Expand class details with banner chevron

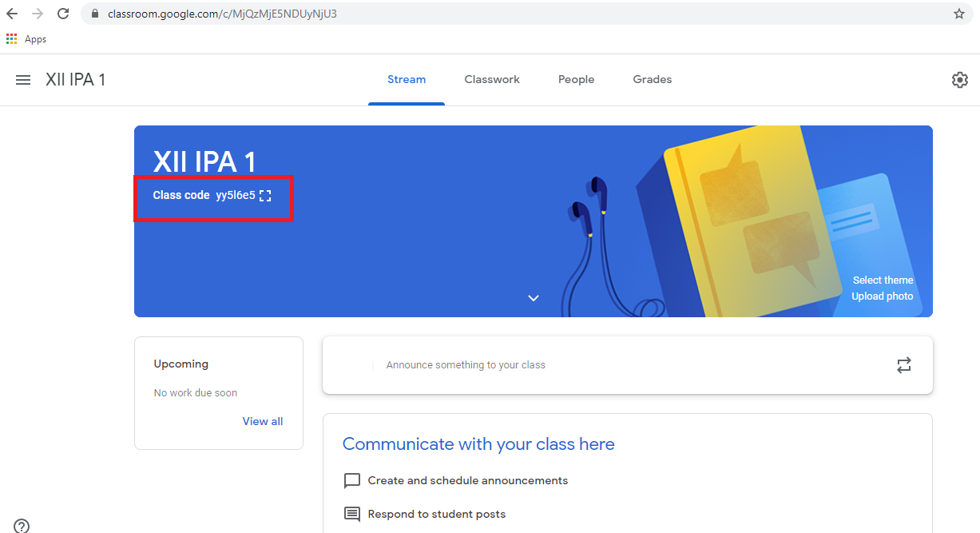point(534,298)
